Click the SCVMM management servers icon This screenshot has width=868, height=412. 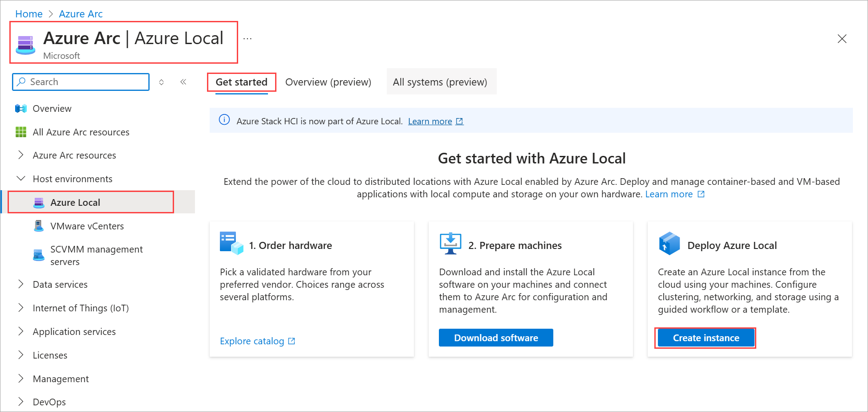(39, 256)
